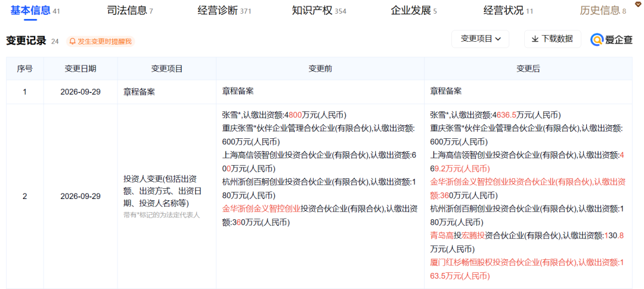Click 变更记录 section title

pos(26,41)
